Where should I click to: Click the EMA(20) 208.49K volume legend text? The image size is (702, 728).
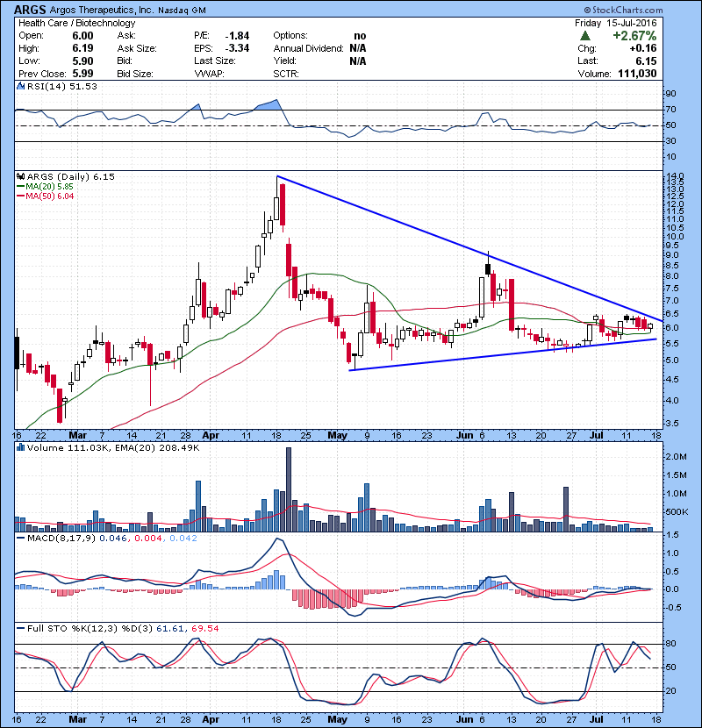157,448
